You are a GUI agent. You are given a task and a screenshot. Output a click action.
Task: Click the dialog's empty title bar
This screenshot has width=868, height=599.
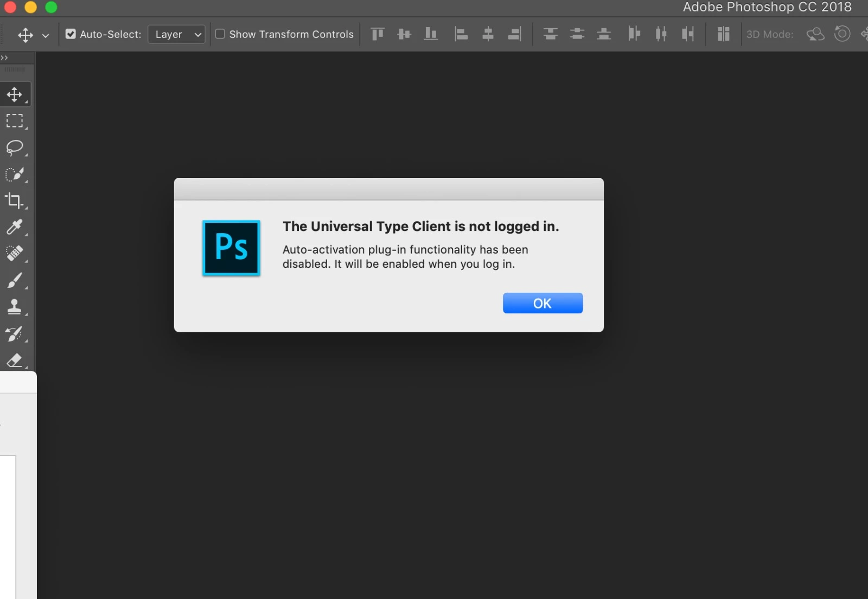point(388,189)
